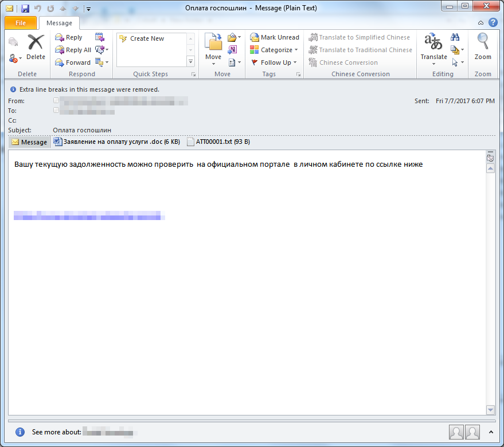Click the scrollbar up arrow

[490, 168]
